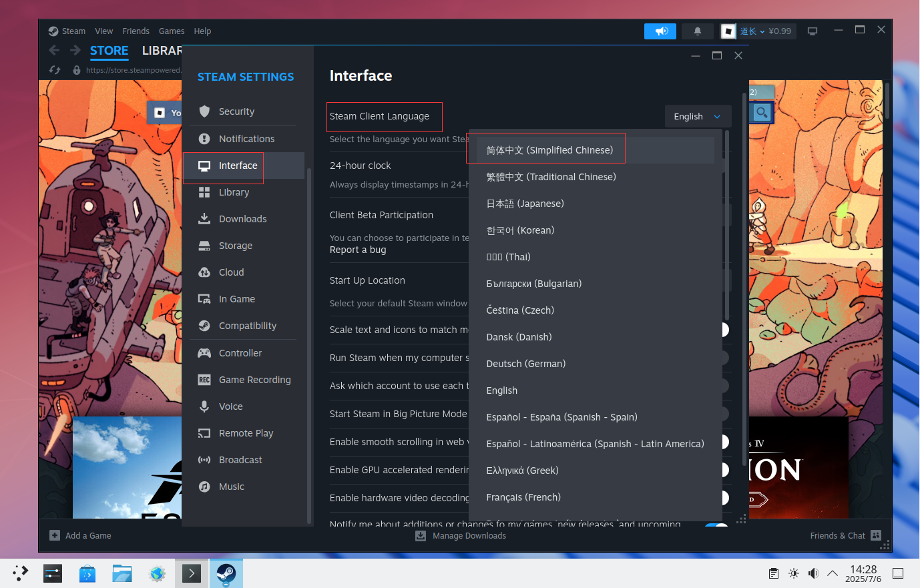Go back with the left arrow
Viewport: 920px width, 588px height.
click(x=55, y=50)
